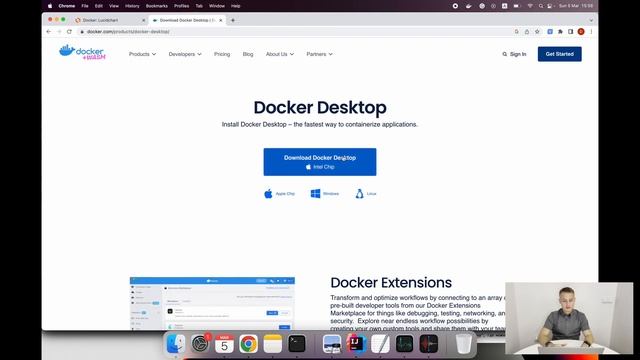
Task: Open the Apple menu
Action: [50, 6]
